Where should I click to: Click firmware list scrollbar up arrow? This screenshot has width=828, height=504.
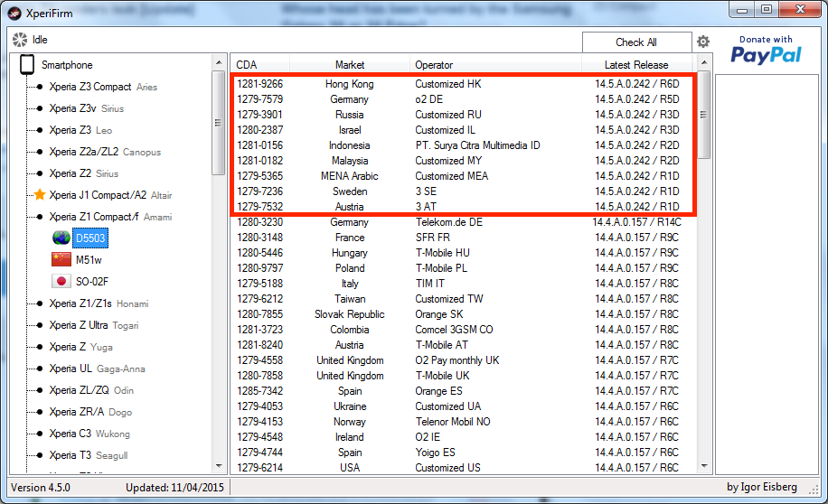tap(704, 63)
